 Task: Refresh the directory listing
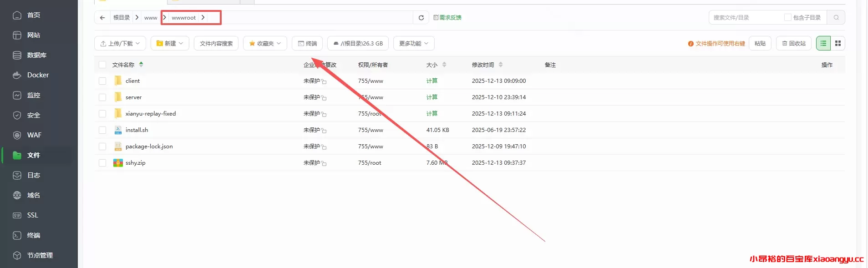[421, 18]
